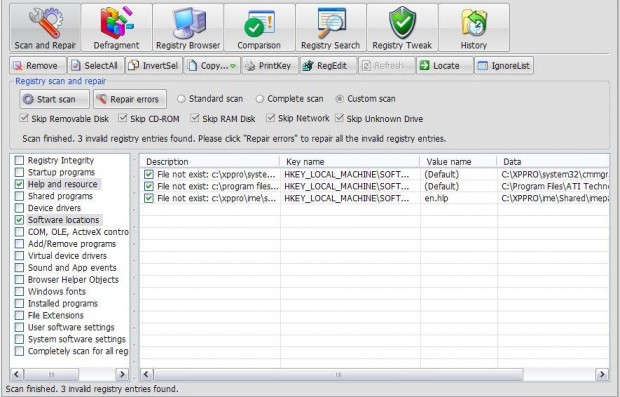The width and height of the screenshot is (620, 397).
Task: Click the category list scrollbar thumb
Action: tap(51, 374)
